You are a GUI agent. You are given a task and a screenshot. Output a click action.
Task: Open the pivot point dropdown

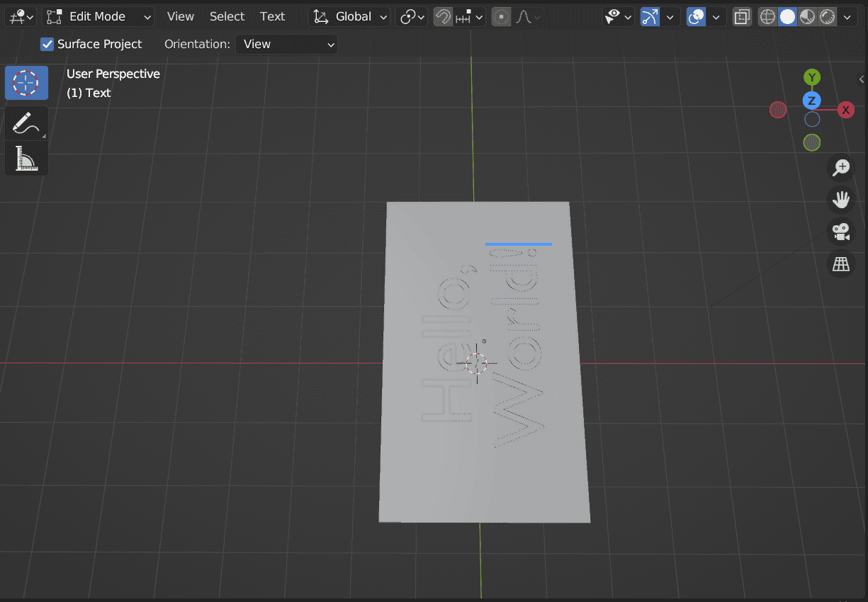click(412, 16)
